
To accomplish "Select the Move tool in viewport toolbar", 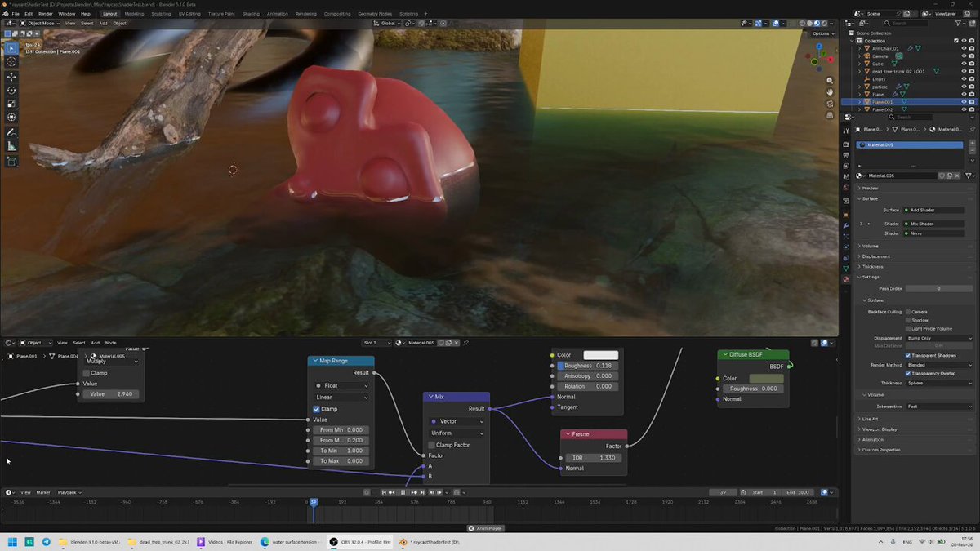I will 11,76.
